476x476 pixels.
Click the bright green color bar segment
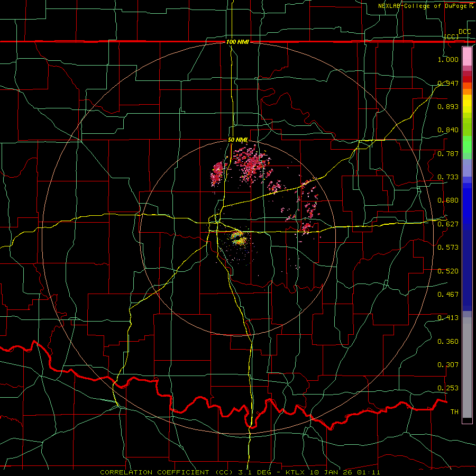pyautogui.click(x=467, y=144)
